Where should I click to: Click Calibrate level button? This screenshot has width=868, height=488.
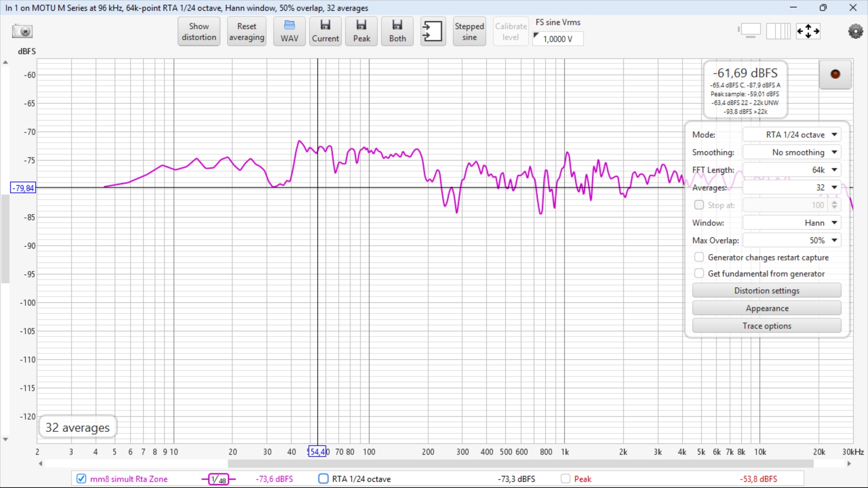point(511,32)
